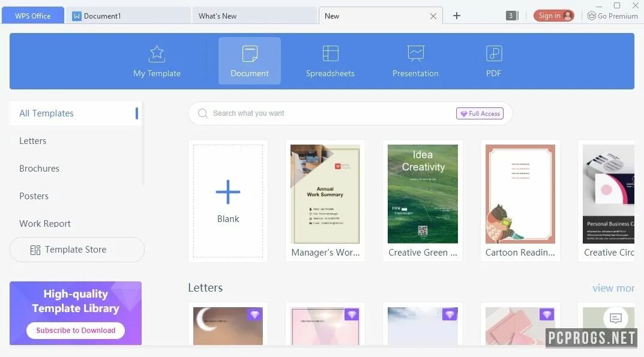The width and height of the screenshot is (644, 357).
Task: Open the My Template star icon
Action: point(157,54)
